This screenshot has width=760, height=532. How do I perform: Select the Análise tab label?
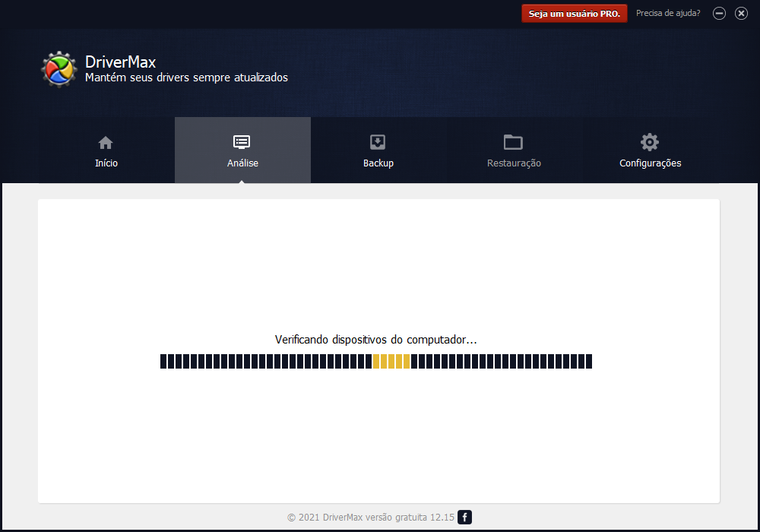coord(242,163)
